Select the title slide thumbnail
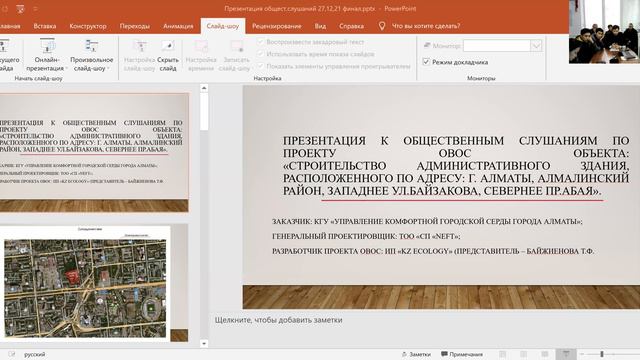Viewport: 640px width, 360px height. 94,152
